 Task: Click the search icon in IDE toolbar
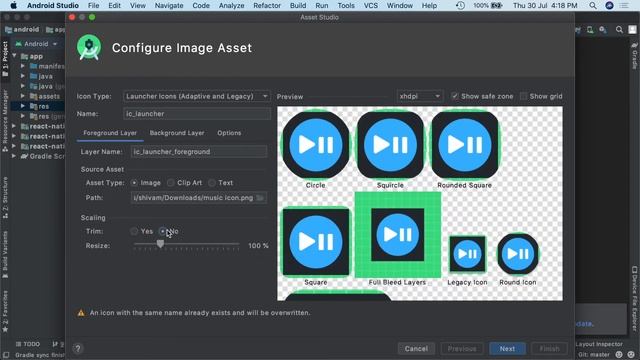[x=619, y=29]
